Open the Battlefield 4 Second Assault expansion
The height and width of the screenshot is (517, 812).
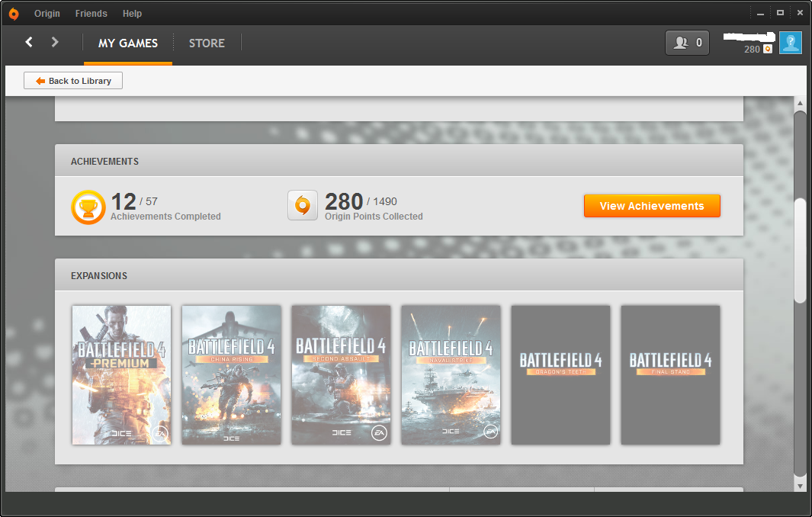(341, 375)
